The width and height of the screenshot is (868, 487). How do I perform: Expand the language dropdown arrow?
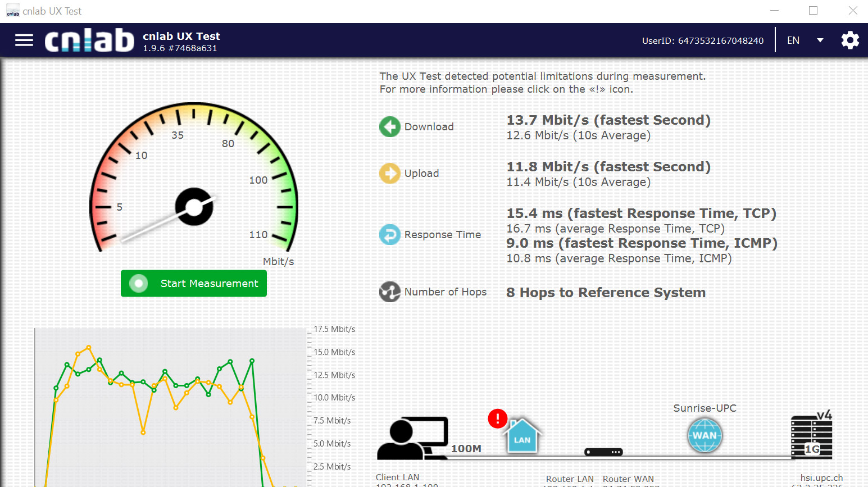click(820, 40)
